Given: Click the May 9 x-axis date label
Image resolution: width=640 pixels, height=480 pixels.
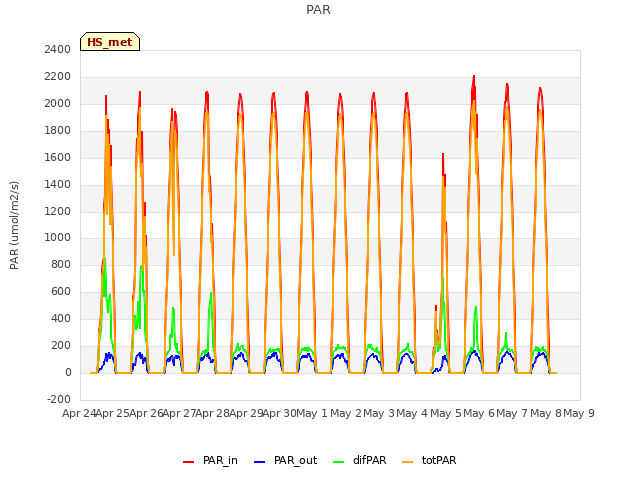Looking at the screenshot, I should coord(579,413).
